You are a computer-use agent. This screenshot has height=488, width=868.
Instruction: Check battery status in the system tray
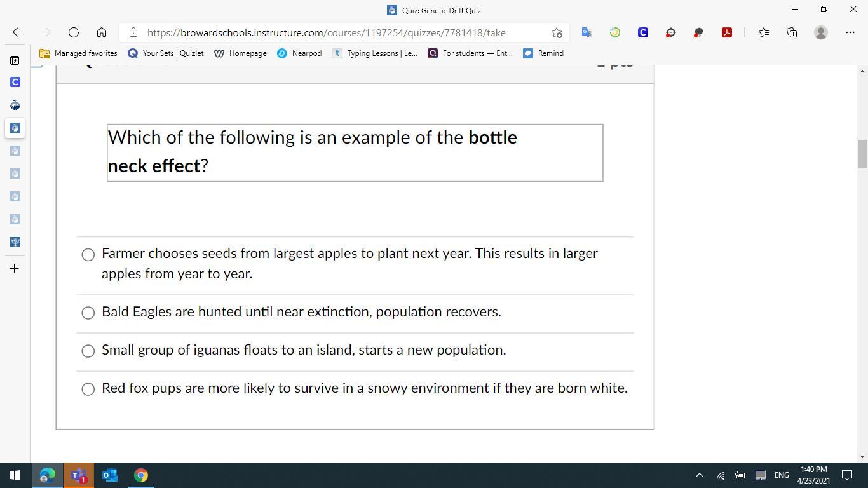click(x=740, y=475)
